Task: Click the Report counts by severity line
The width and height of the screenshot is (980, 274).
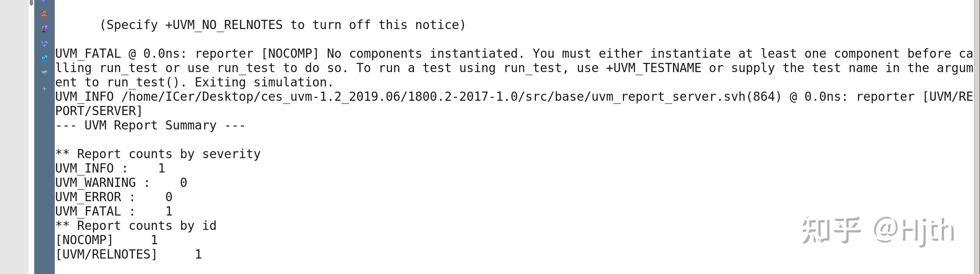Action: click(158, 154)
